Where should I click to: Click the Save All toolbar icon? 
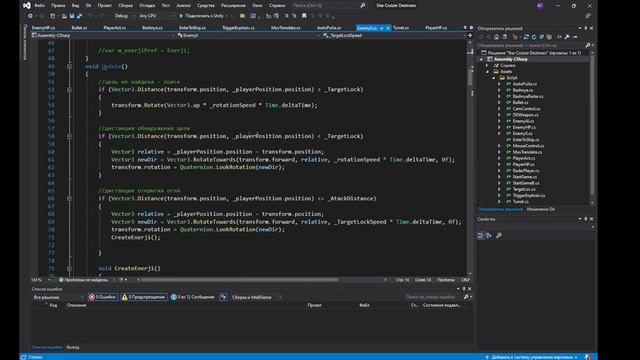point(79,16)
